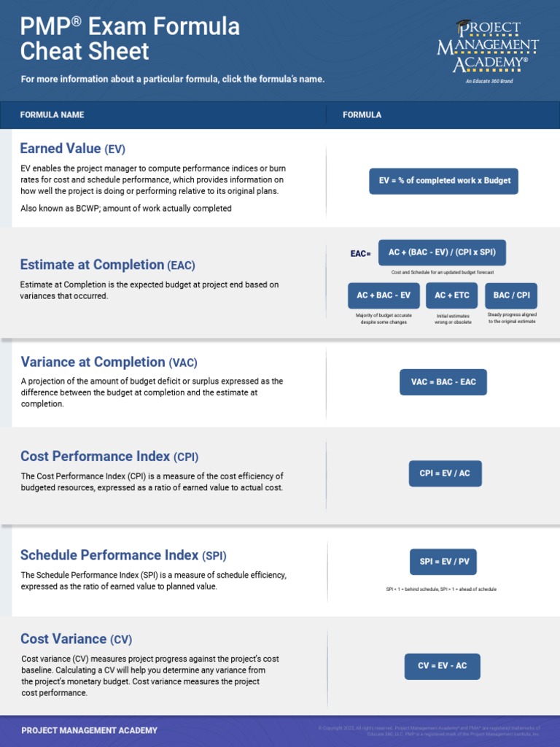Select the AC + BAC - EV formula box
This screenshot has height=747, width=560.
click(x=384, y=295)
